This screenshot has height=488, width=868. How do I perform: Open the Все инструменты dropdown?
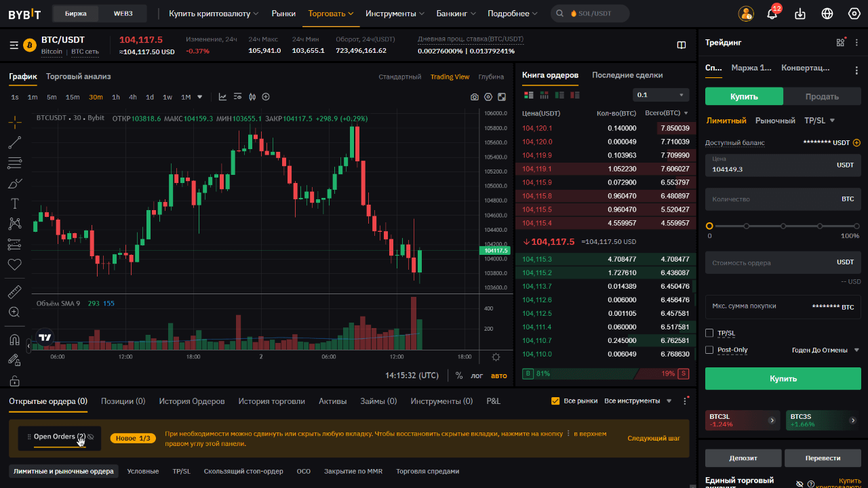pyautogui.click(x=637, y=401)
